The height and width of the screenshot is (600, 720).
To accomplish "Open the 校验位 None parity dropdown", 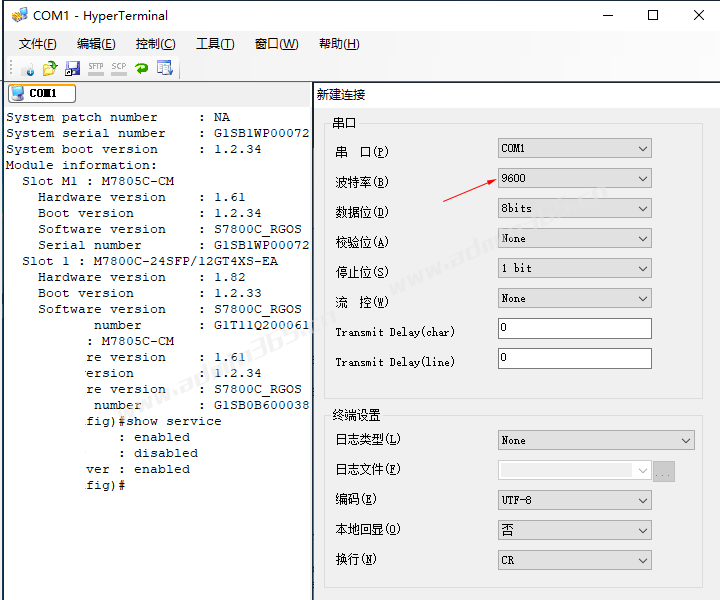I will (x=574, y=238).
